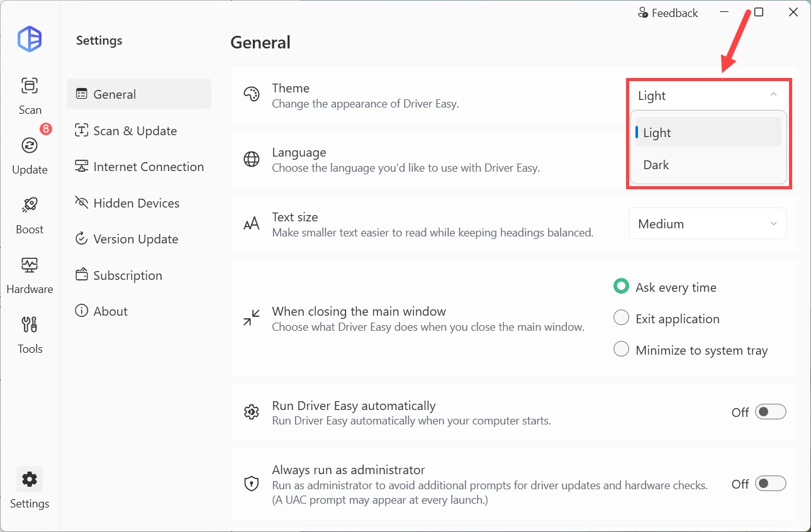Select Minimize to system tray option
Viewport: 811px width, 532px height.
click(x=690, y=350)
